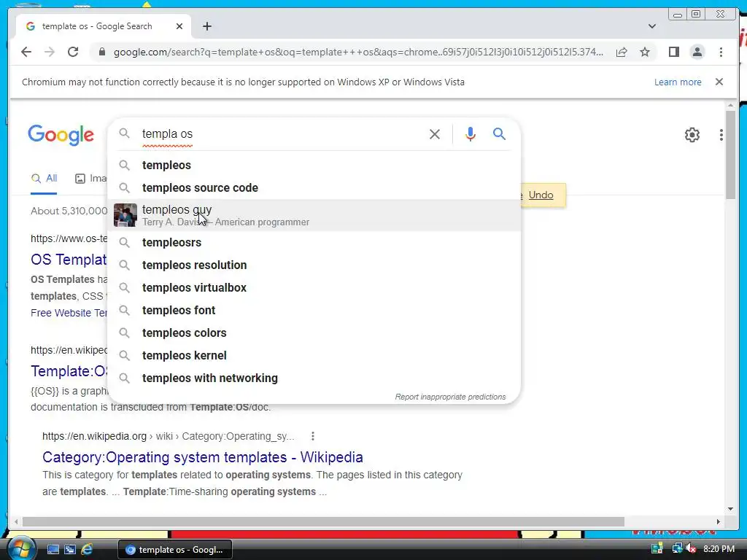747x560 pixels.
Task: Click the Google logo
Action: tap(61, 135)
